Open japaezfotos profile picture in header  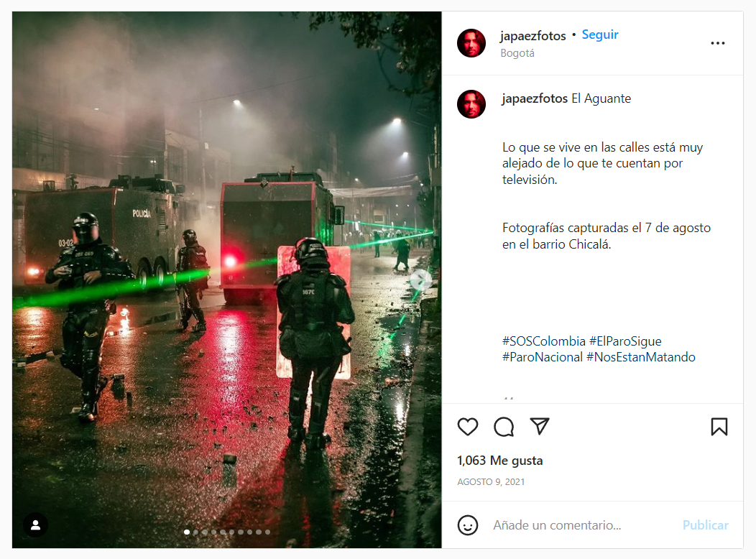(471, 43)
